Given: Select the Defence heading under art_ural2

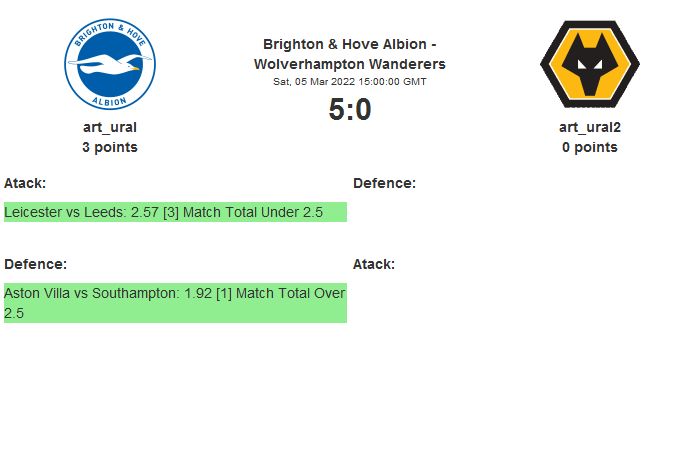Looking at the screenshot, I should (x=384, y=183).
